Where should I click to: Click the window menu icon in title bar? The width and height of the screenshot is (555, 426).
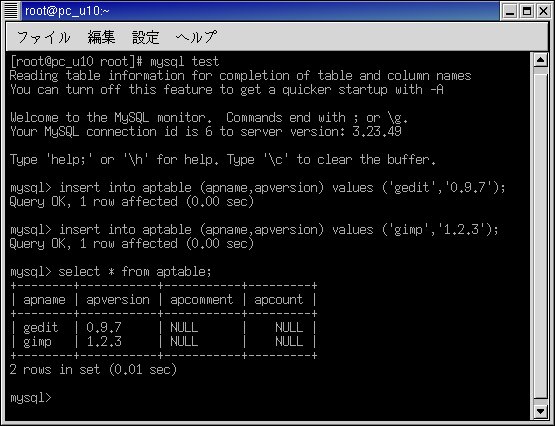11,11
